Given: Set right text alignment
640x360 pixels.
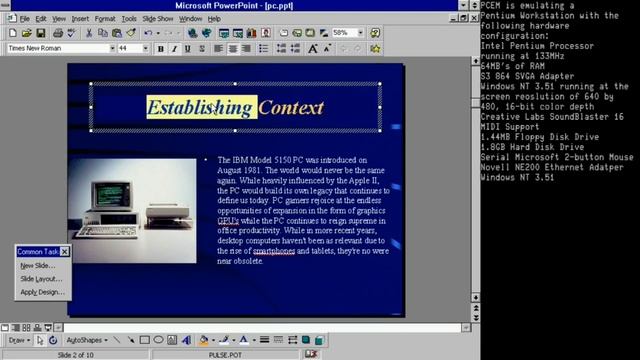Looking at the screenshot, I should (x=246, y=49).
